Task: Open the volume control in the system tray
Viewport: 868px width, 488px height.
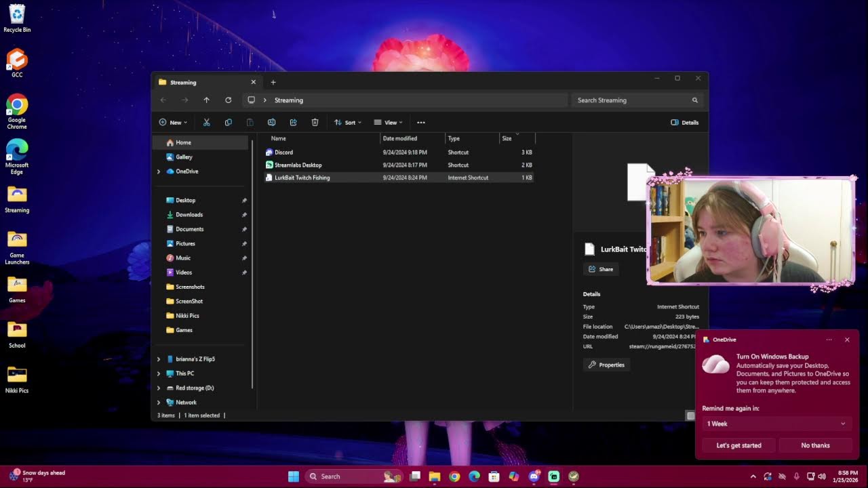Action: [823, 476]
